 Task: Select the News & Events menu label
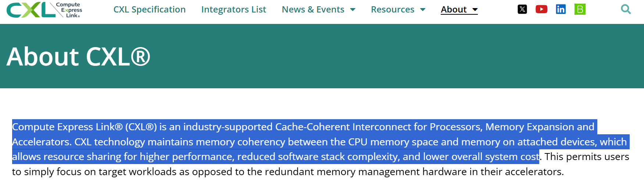pyautogui.click(x=313, y=10)
